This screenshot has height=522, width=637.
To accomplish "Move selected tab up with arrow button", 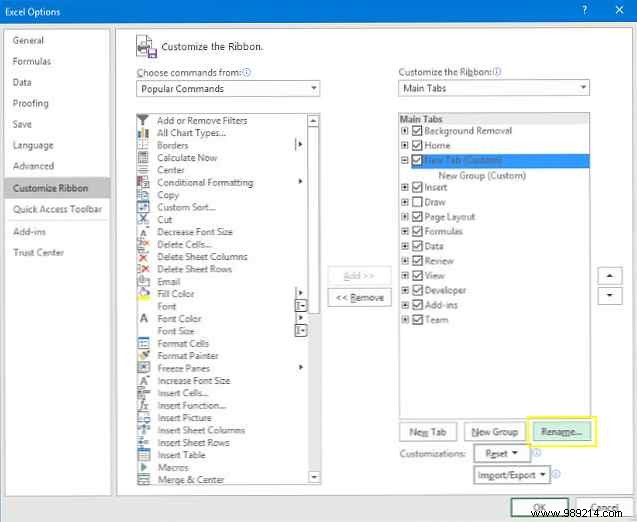I will (609, 276).
